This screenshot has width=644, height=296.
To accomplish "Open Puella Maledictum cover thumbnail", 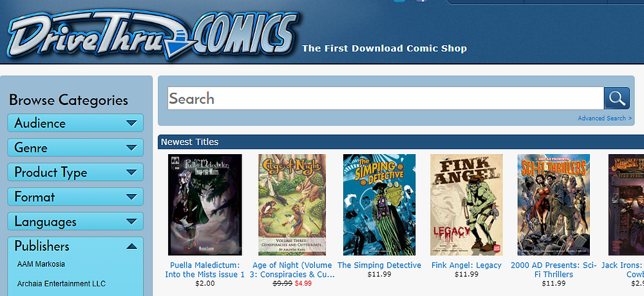I will tap(205, 204).
